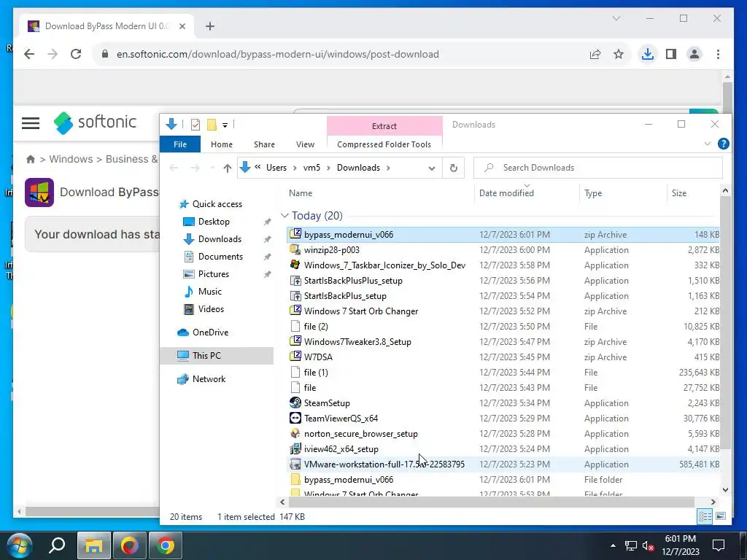Go up one folder level
Screen dimensions: 747x560
click(228, 168)
